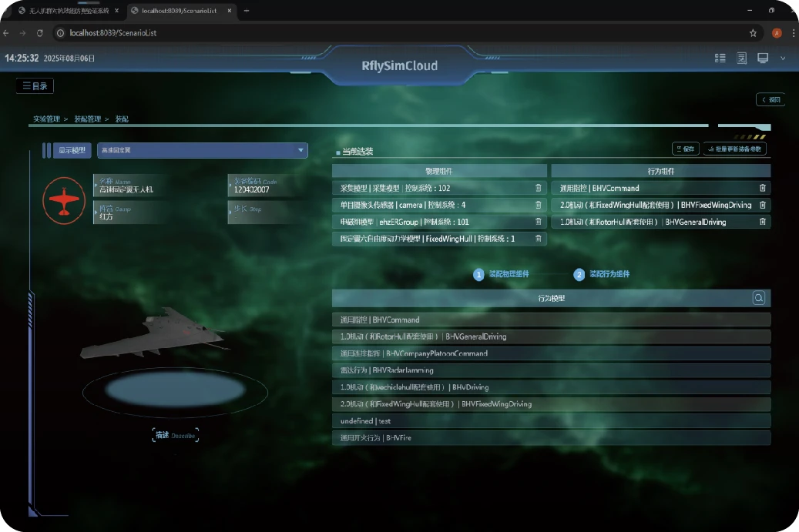Viewport: 799px width, 532px height.
Task: Click the 装配管理 breadcrumb link
Action: pyautogui.click(x=87, y=119)
